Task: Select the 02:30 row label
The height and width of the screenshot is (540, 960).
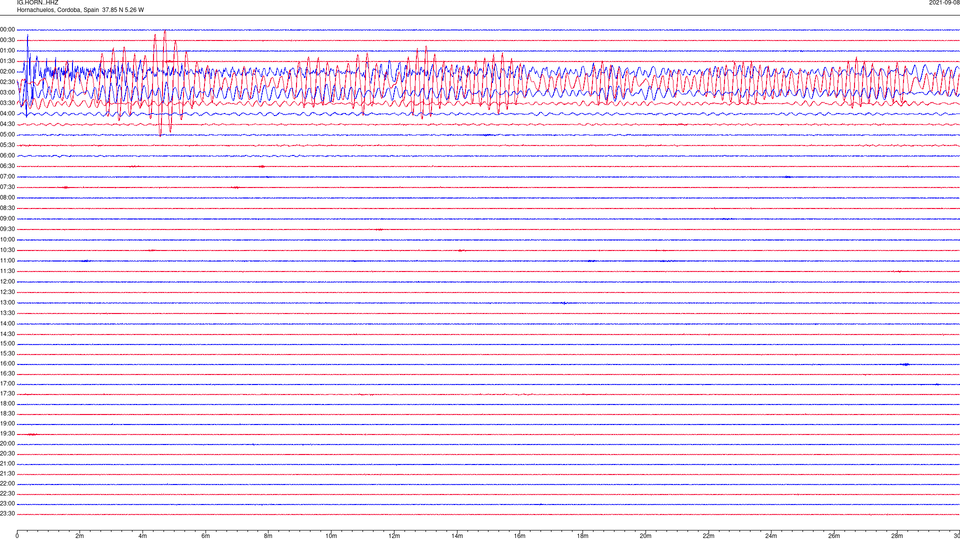Action: [x=7, y=82]
